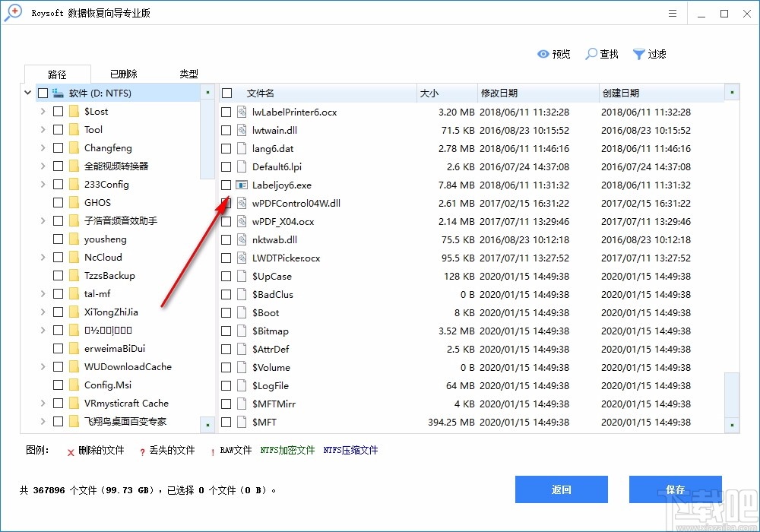This screenshot has width=760, height=532.
Task: Click the file icon for Labeljoy6.exe
Action: (x=241, y=185)
